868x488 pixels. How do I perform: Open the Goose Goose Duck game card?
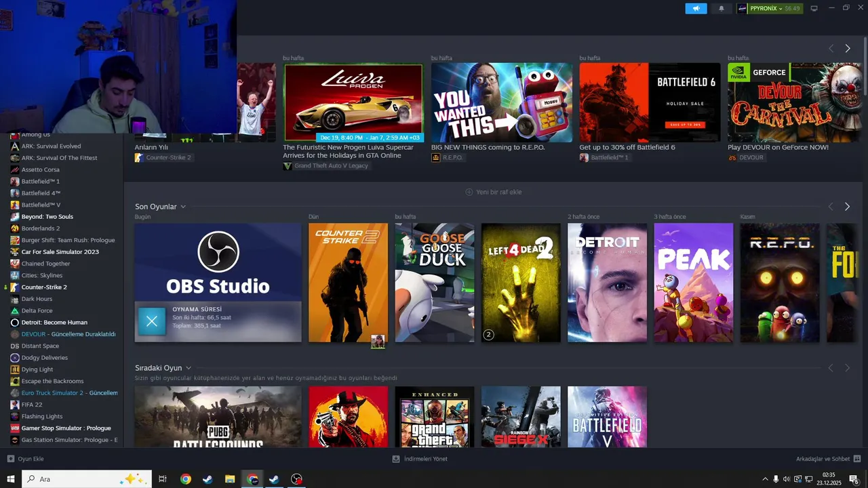pyautogui.click(x=435, y=283)
